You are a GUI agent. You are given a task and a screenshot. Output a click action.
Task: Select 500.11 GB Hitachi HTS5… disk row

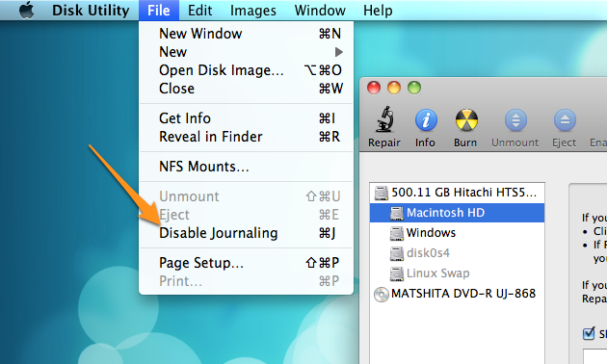tap(458, 193)
